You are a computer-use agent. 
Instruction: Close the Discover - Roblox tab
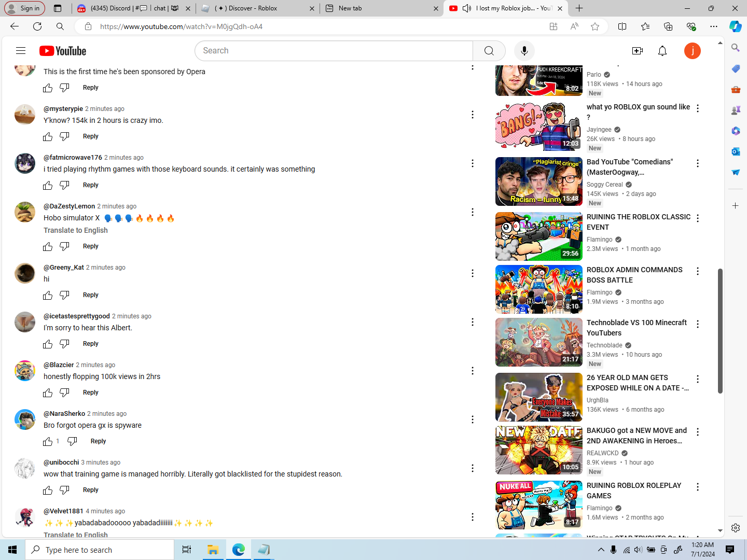tap(312, 8)
